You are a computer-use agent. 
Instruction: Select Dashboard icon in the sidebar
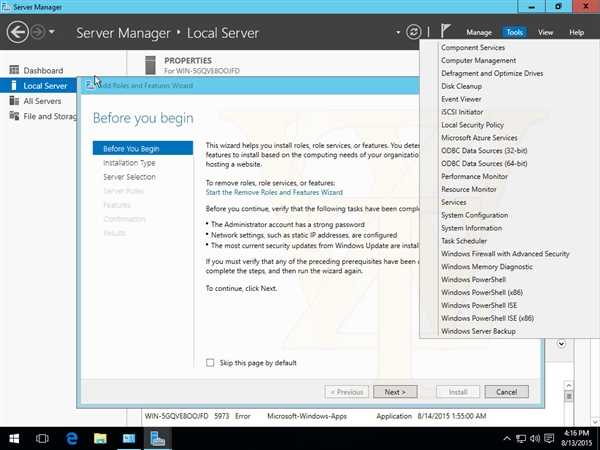pyautogui.click(x=14, y=70)
